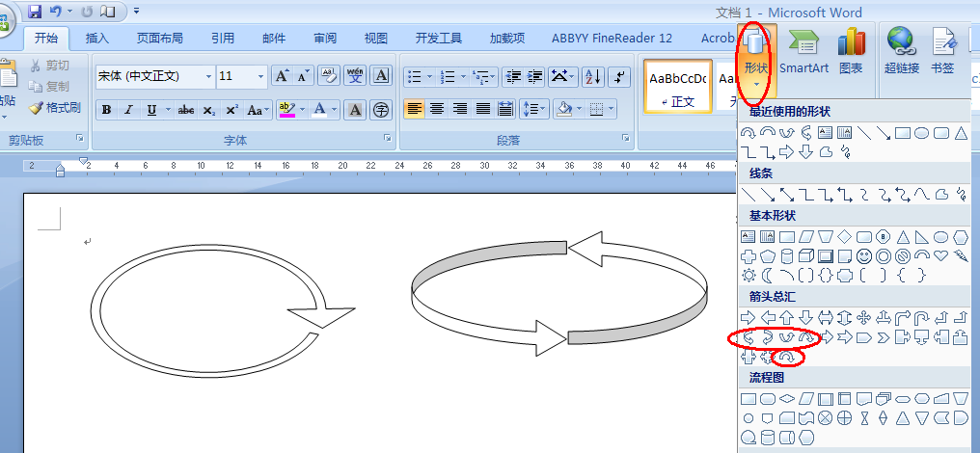This screenshot has height=453, width=980.
Task: Click the enclosed character 字 icon
Action: click(381, 110)
